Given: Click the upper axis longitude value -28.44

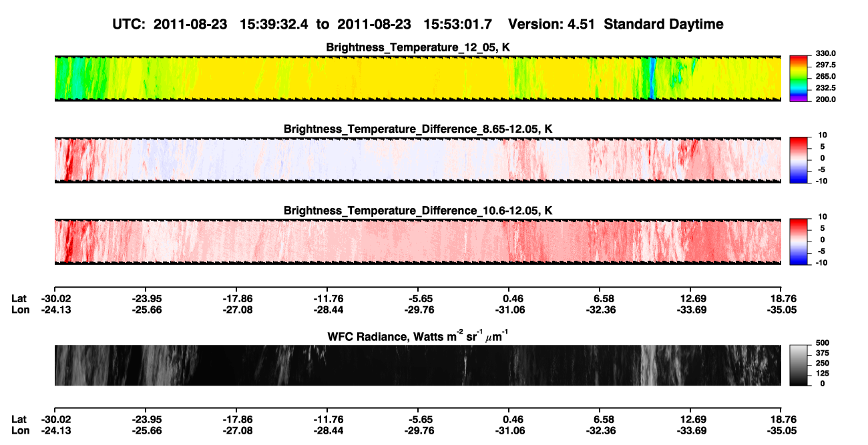Looking at the screenshot, I should (x=327, y=310).
